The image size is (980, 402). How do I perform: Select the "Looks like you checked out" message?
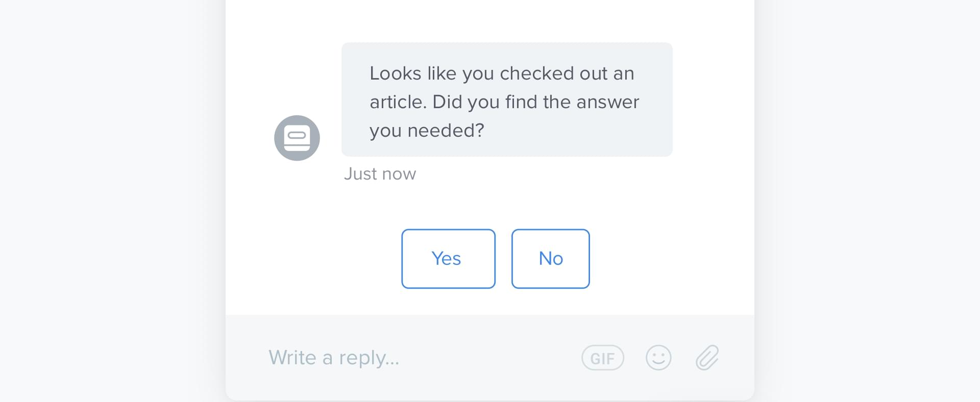506,99
